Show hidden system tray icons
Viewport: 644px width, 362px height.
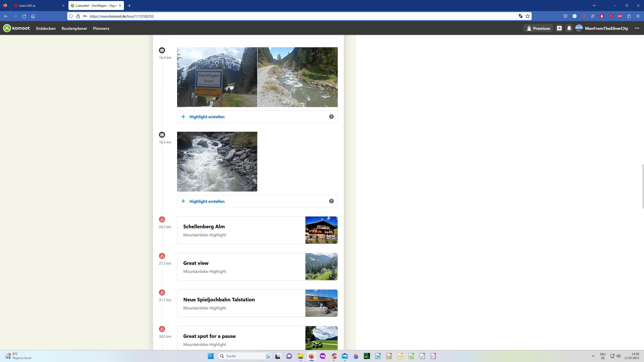coord(593,356)
